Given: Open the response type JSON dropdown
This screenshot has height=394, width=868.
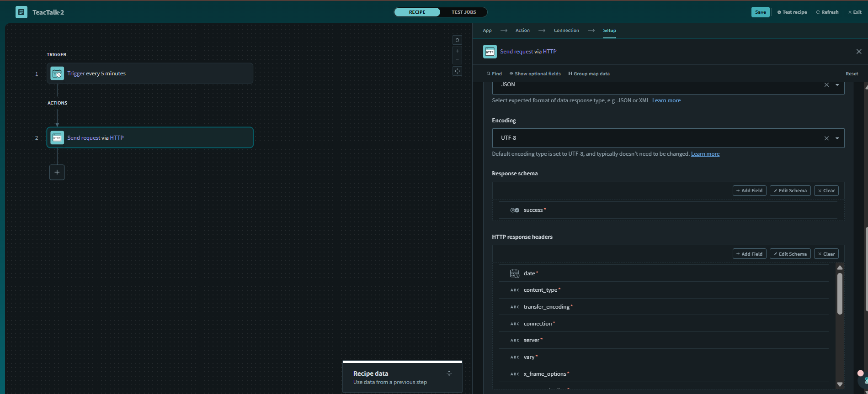Looking at the screenshot, I should (837, 85).
